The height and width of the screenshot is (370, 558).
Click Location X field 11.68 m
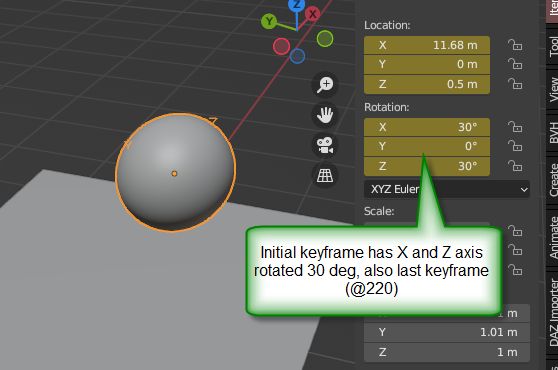(x=427, y=45)
